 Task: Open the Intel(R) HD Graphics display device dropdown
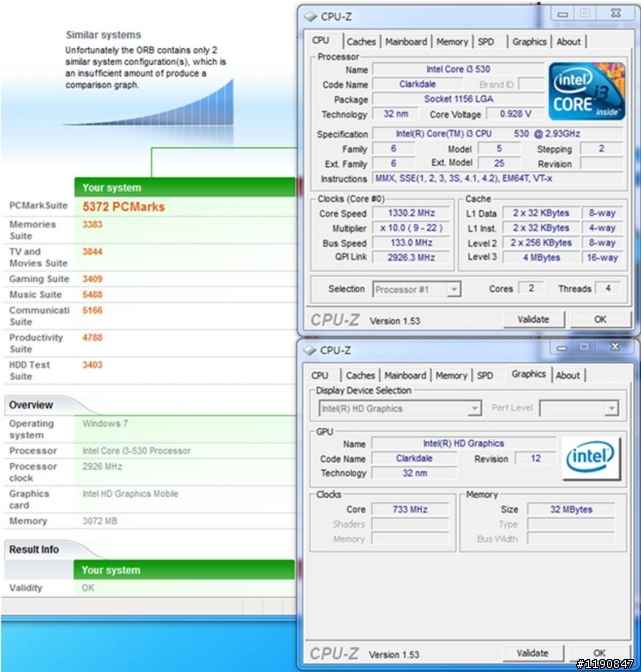tap(400, 408)
